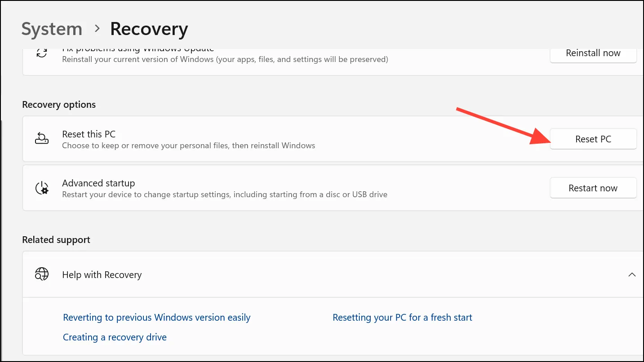Select the Advanced startup title text
This screenshot has width=644, height=362.
click(x=98, y=183)
